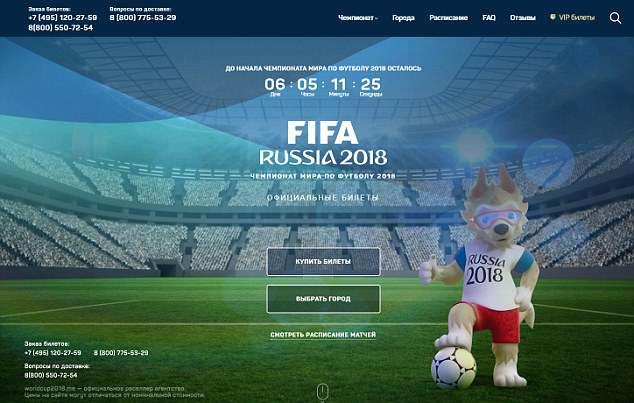The width and height of the screenshot is (634, 403).
Task: Open the VIP билеты link
Action: point(577,17)
